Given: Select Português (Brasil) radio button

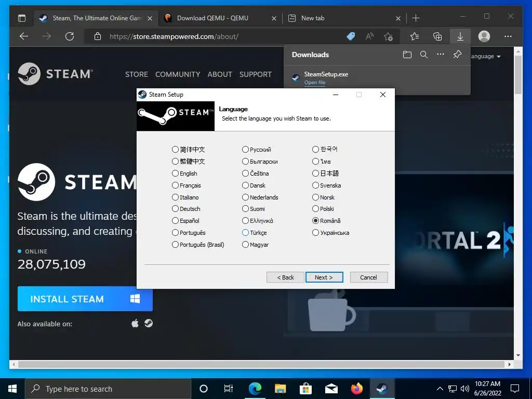Looking at the screenshot, I should point(175,245).
